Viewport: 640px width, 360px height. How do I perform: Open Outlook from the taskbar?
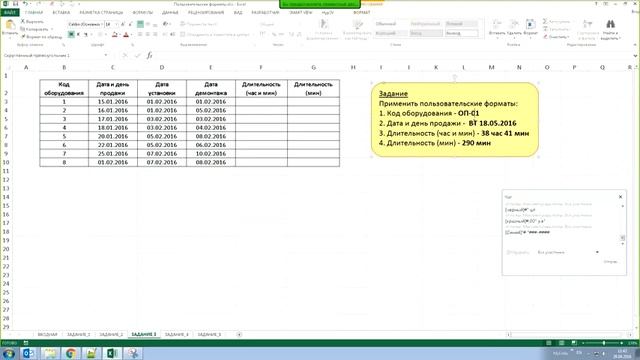28,353
